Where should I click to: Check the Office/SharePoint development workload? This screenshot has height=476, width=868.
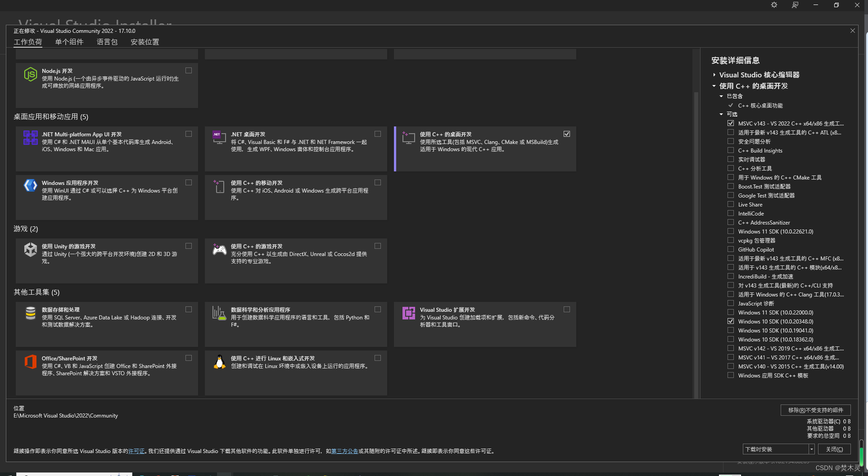[x=189, y=358]
